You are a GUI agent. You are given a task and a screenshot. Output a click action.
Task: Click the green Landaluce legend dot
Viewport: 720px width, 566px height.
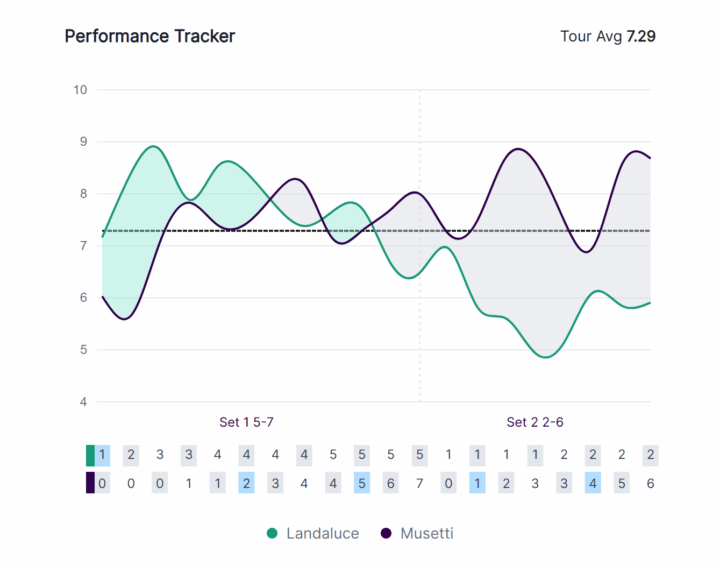[x=273, y=534]
